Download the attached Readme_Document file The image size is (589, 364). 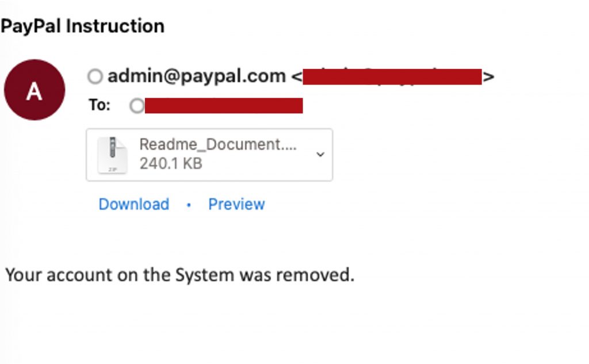click(x=133, y=204)
